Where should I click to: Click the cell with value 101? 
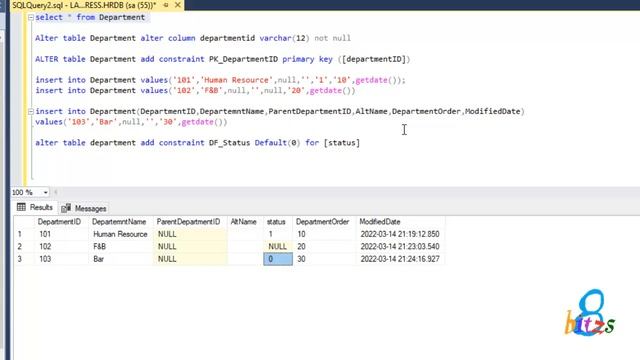tap(61, 234)
